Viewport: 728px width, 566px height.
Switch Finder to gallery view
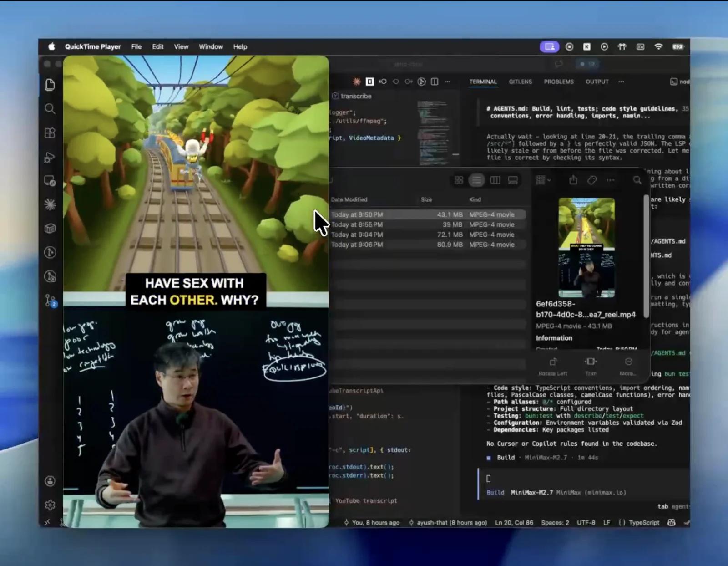(513, 180)
